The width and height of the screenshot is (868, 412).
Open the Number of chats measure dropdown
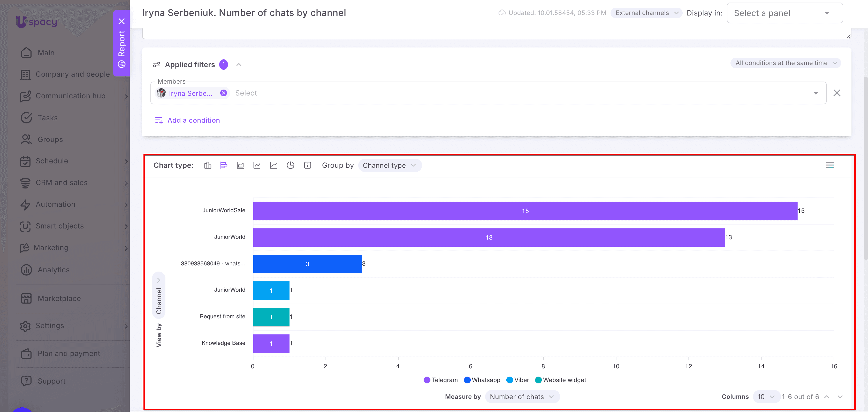pyautogui.click(x=522, y=397)
